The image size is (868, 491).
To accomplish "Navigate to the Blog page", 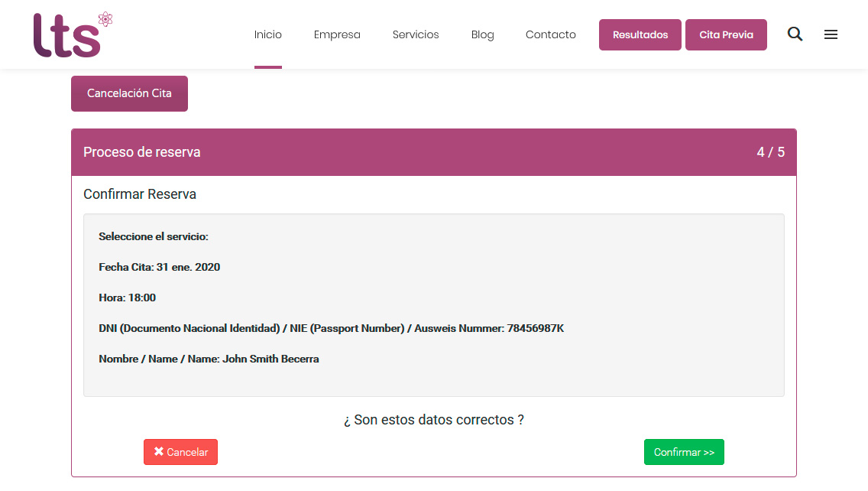I will (482, 34).
